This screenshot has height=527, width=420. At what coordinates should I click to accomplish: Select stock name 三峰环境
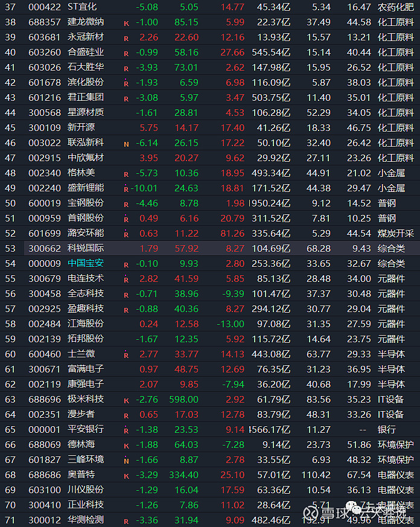[86, 459]
